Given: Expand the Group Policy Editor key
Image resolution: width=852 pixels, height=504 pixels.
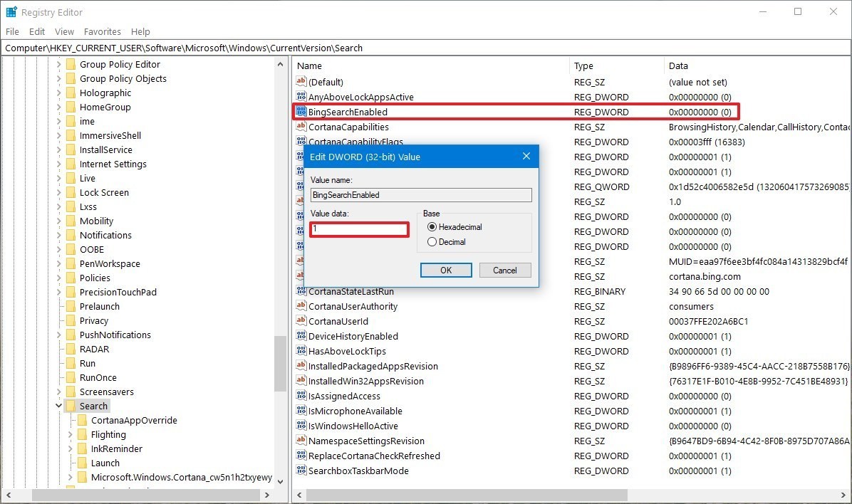Looking at the screenshot, I should point(58,64).
